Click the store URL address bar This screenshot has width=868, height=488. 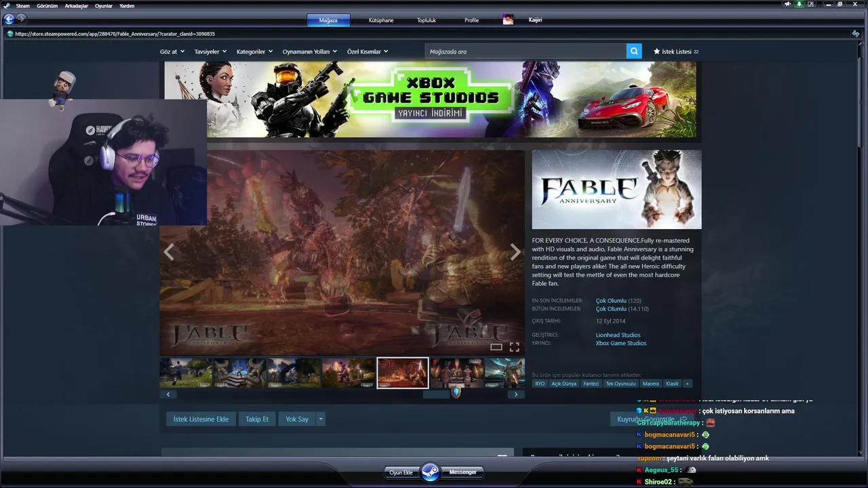427,34
